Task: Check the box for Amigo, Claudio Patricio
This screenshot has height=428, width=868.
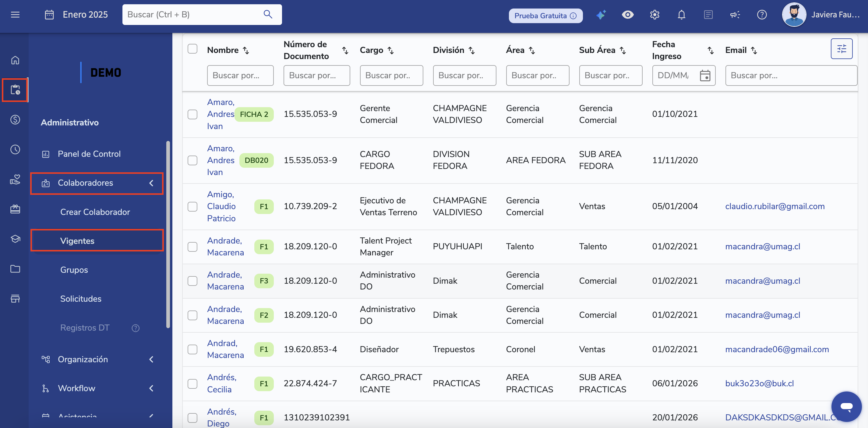Action: [x=192, y=206]
